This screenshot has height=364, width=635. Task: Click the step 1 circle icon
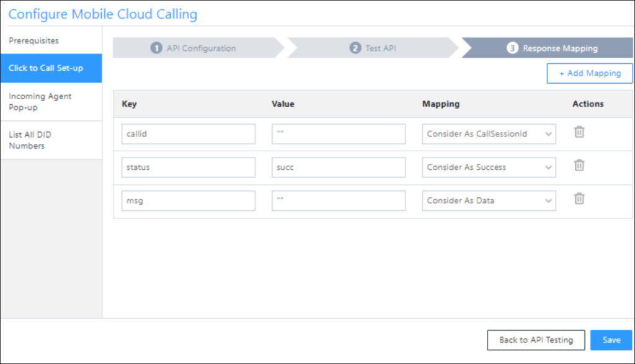point(156,48)
